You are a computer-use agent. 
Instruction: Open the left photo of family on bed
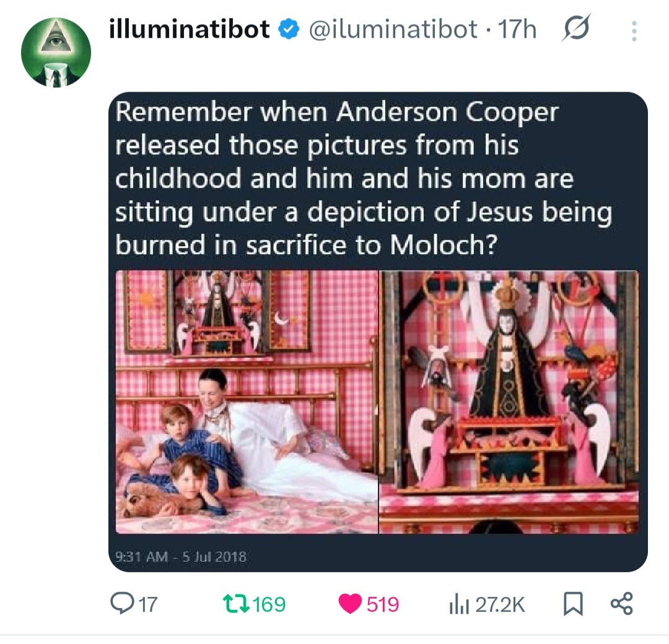247,402
